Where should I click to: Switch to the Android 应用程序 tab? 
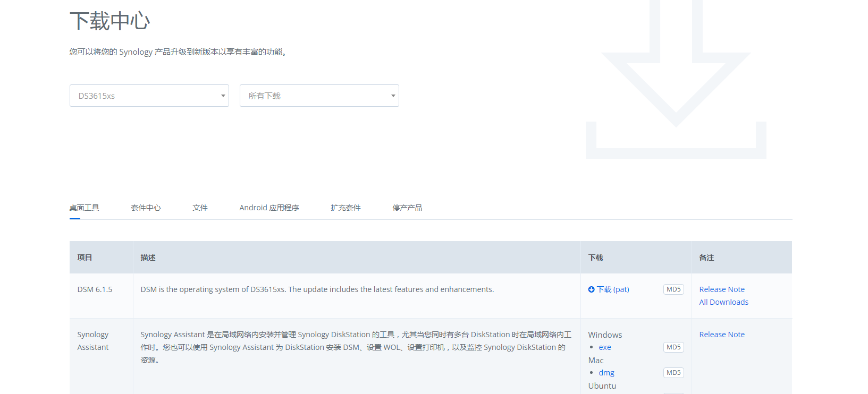click(x=269, y=208)
